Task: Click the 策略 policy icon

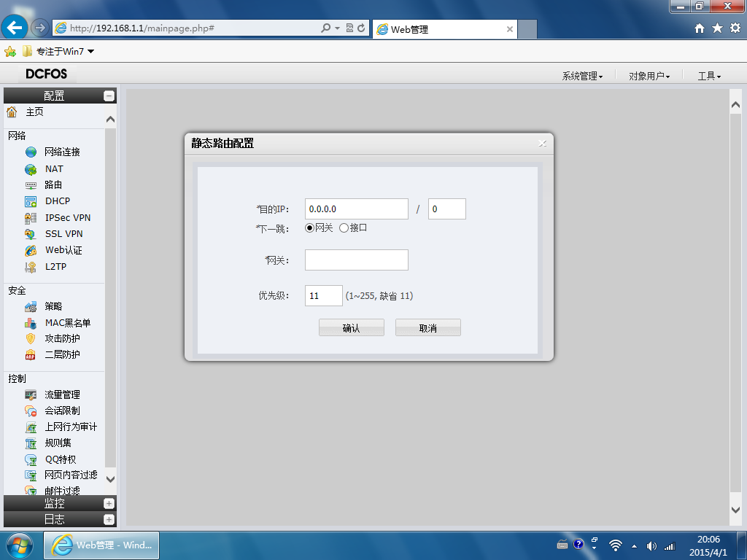Action: pyautogui.click(x=31, y=307)
